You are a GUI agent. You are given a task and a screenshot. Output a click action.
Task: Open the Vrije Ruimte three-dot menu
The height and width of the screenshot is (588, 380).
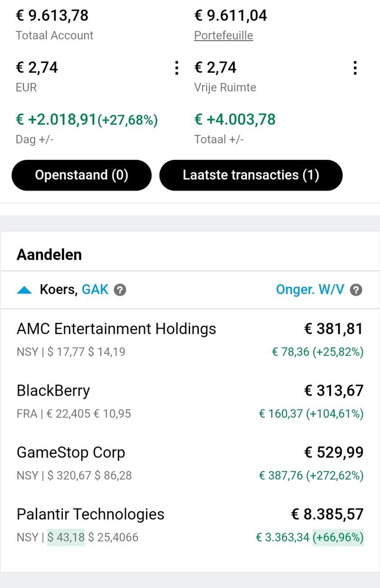click(355, 68)
